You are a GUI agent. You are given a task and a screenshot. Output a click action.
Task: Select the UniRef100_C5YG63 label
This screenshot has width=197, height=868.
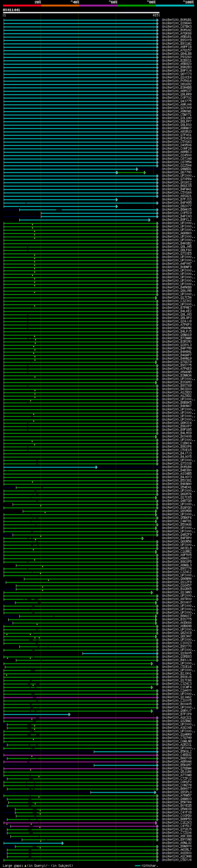(x=176, y=142)
